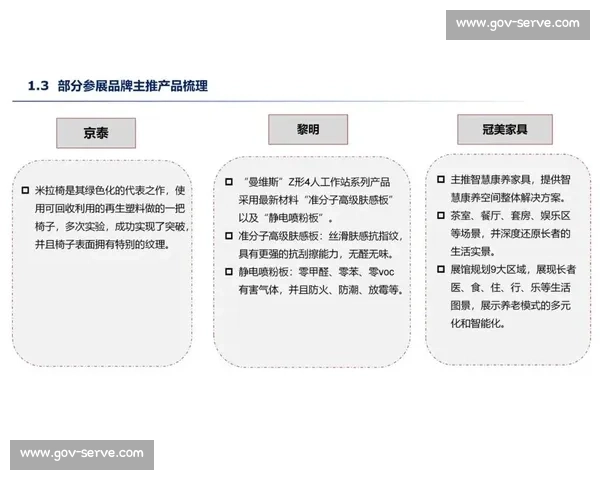
Task: Click the line “曼维斯”Z形4人工作站系列产品
Action: coord(317,182)
